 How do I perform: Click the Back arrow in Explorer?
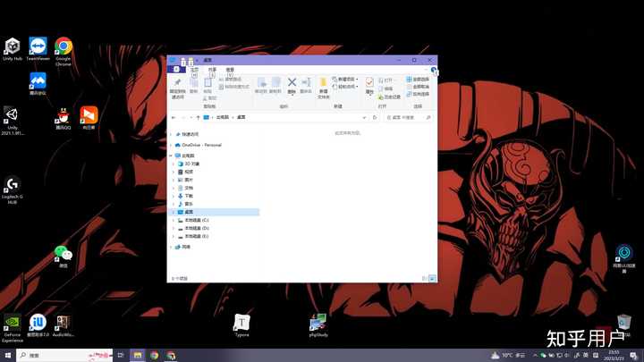[x=174, y=117]
